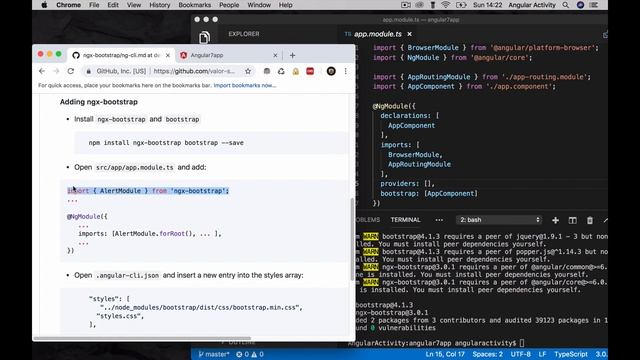640x360 pixels.
Task: Click the clock showing Sun 14:22
Action: tap(487, 5)
